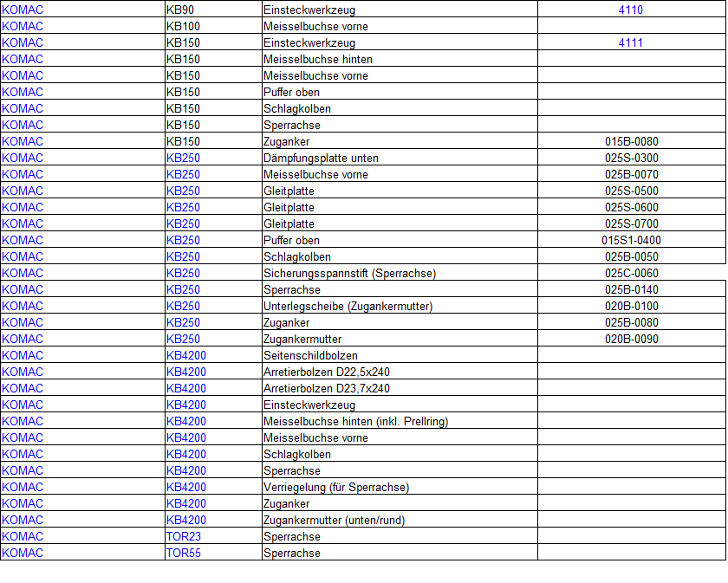Select part number 025C-0060
The width and height of the screenshot is (728, 583).
coord(632,274)
